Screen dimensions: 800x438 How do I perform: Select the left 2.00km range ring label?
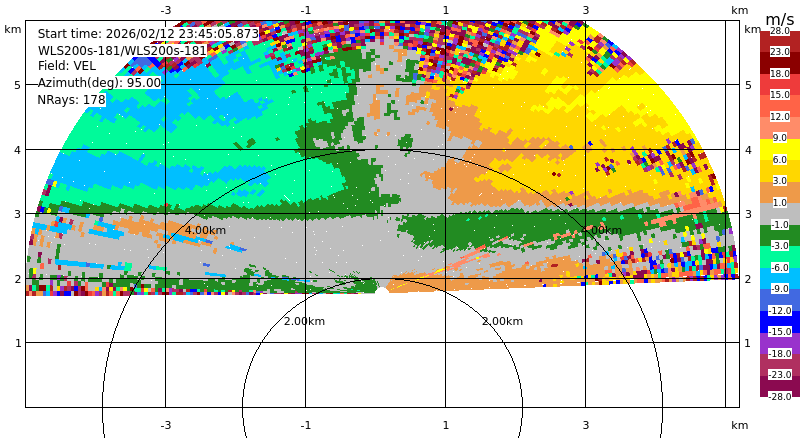[304, 321]
